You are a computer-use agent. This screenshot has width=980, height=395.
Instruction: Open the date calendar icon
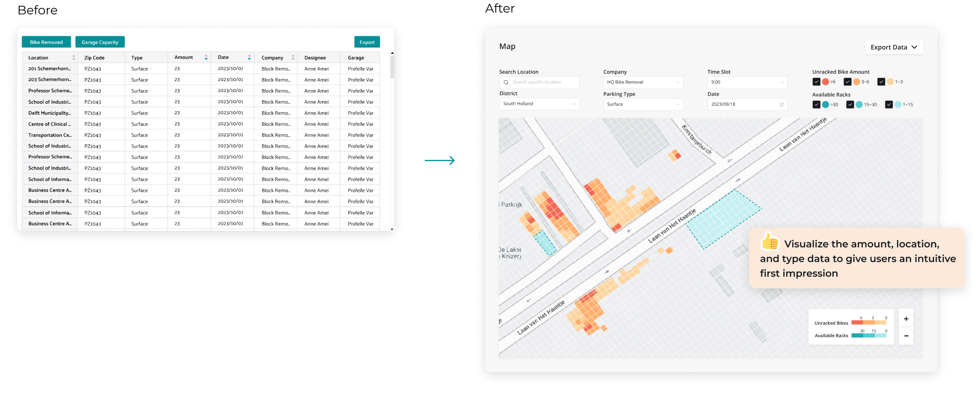[781, 104]
